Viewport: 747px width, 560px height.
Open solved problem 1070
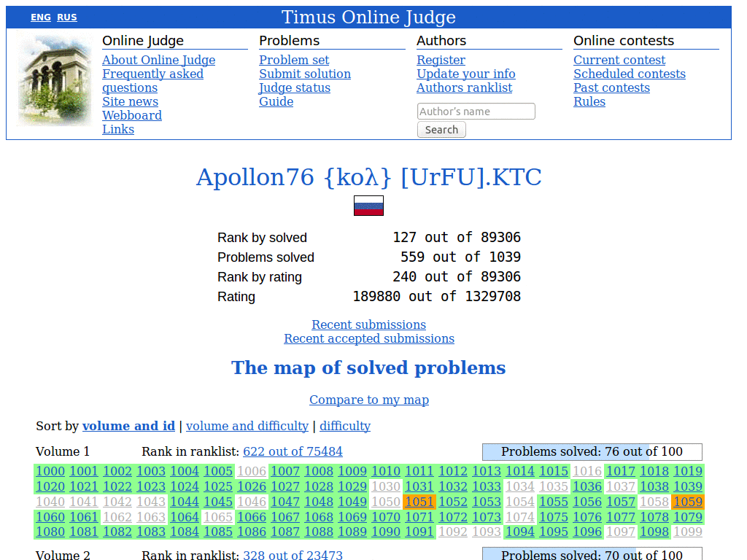click(x=386, y=517)
